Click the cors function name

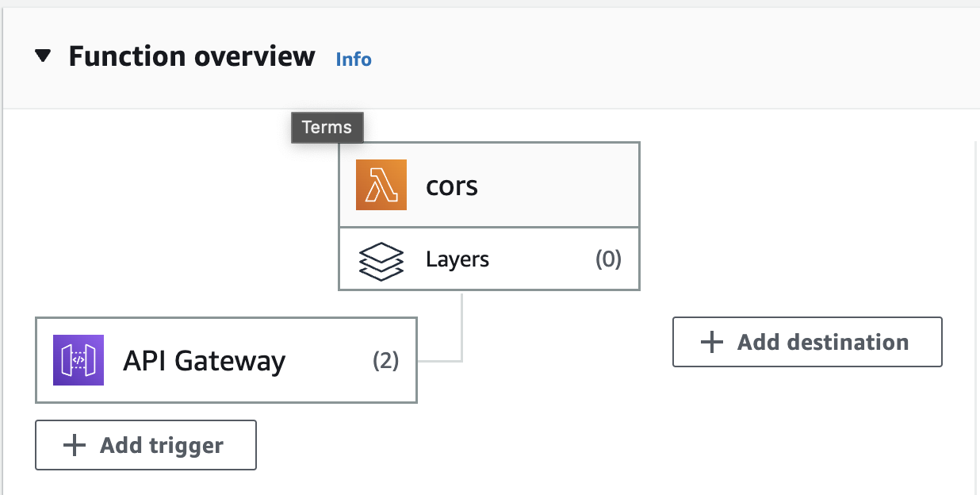452,186
